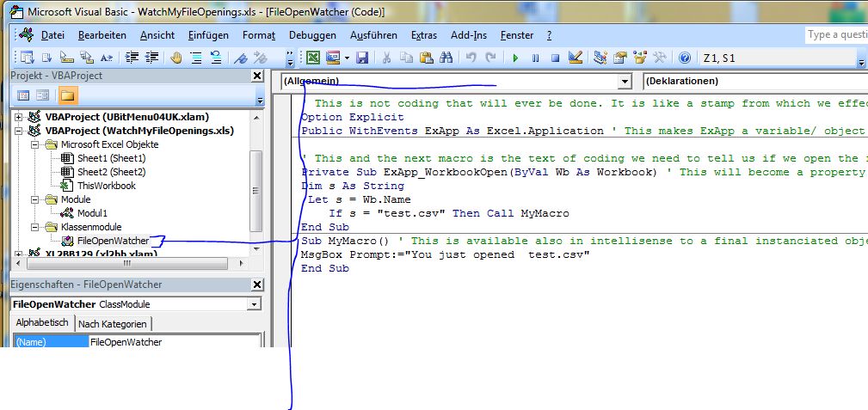Toggle breakpoint with the hand icon

tap(176, 58)
